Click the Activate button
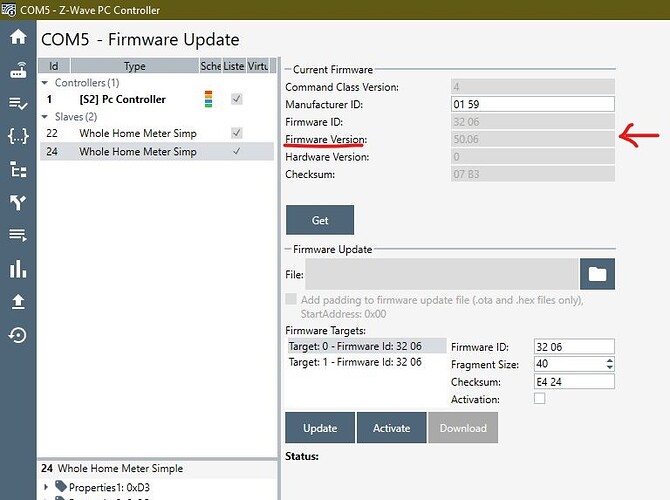Screen dimensions: 670x500 [391, 428]
